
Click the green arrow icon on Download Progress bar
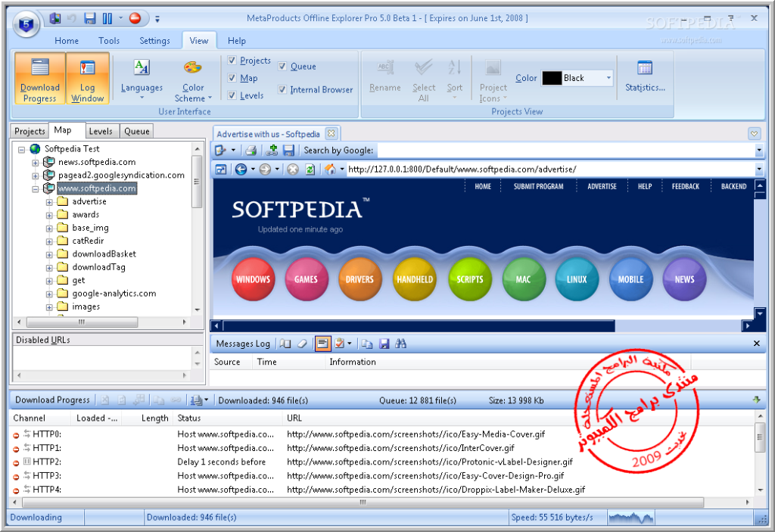click(x=757, y=400)
